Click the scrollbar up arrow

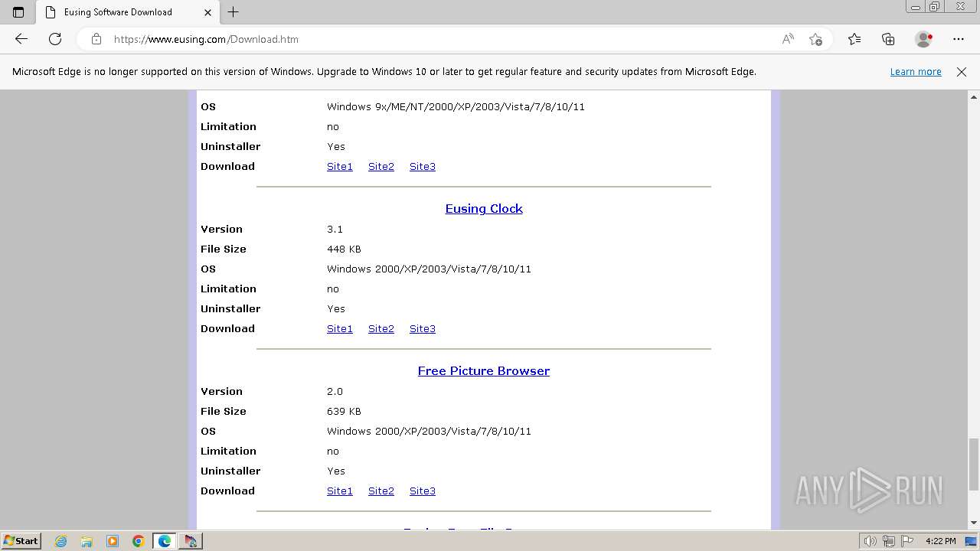[x=974, y=96]
